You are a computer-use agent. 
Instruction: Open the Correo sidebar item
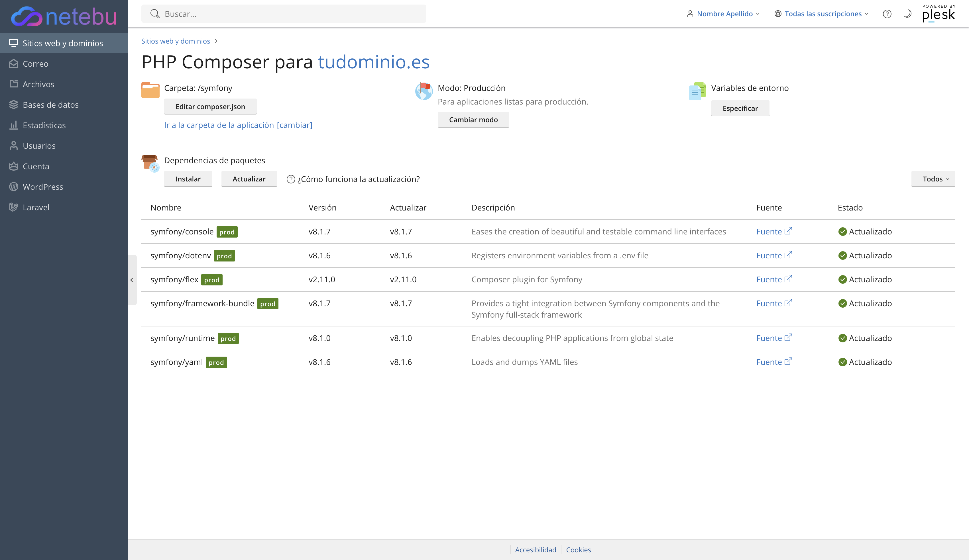click(64, 64)
